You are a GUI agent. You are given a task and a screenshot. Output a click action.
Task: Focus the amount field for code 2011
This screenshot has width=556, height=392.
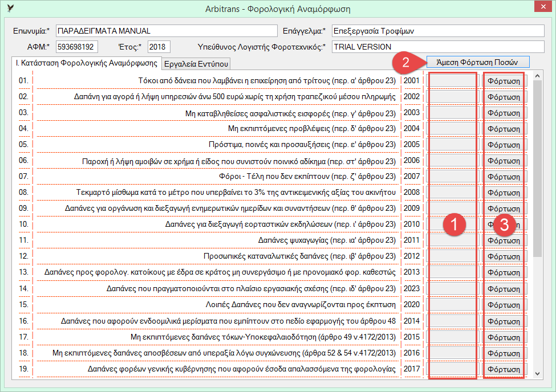(x=452, y=240)
